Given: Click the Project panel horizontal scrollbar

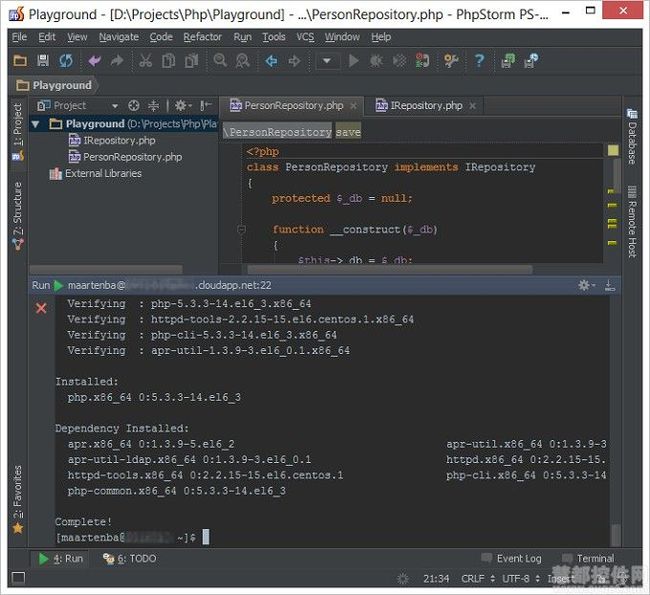Looking at the screenshot, I should coord(106,270).
